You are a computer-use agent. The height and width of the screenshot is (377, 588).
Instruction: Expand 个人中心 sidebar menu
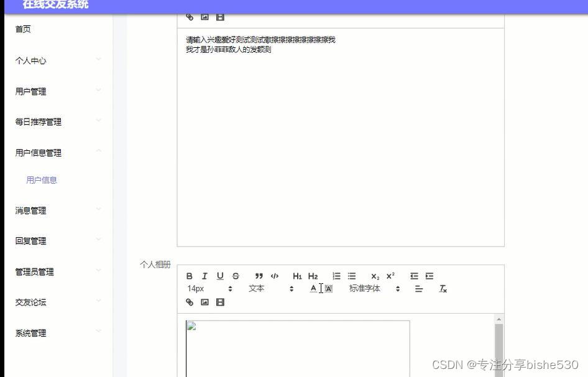click(x=58, y=60)
